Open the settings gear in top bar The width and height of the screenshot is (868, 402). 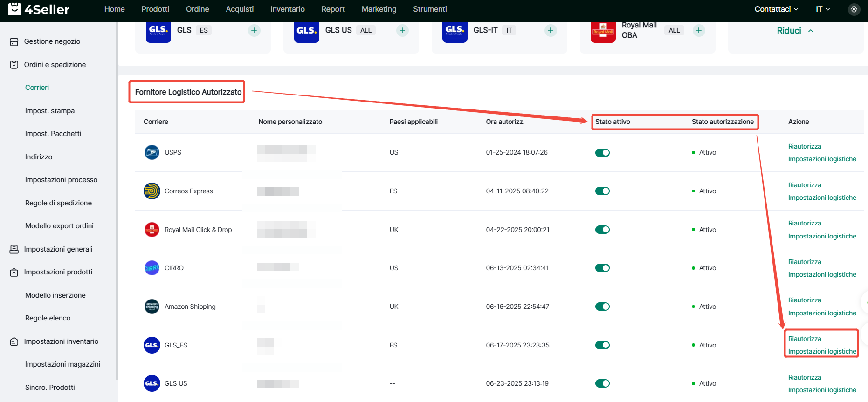click(854, 9)
